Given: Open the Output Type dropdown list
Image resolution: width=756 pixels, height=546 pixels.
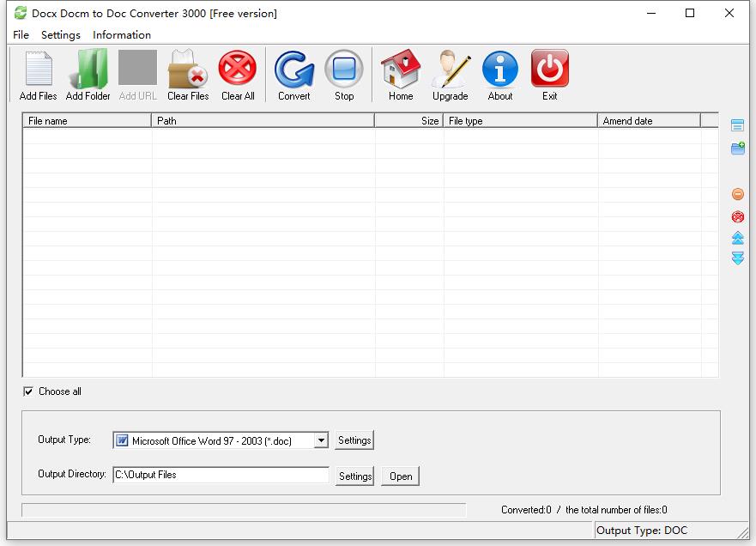Looking at the screenshot, I should pyautogui.click(x=320, y=440).
